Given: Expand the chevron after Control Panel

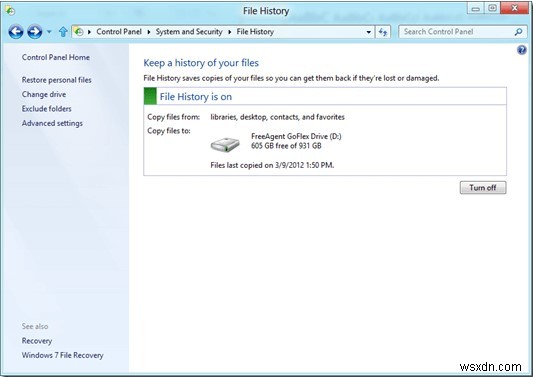Looking at the screenshot, I should coord(149,32).
